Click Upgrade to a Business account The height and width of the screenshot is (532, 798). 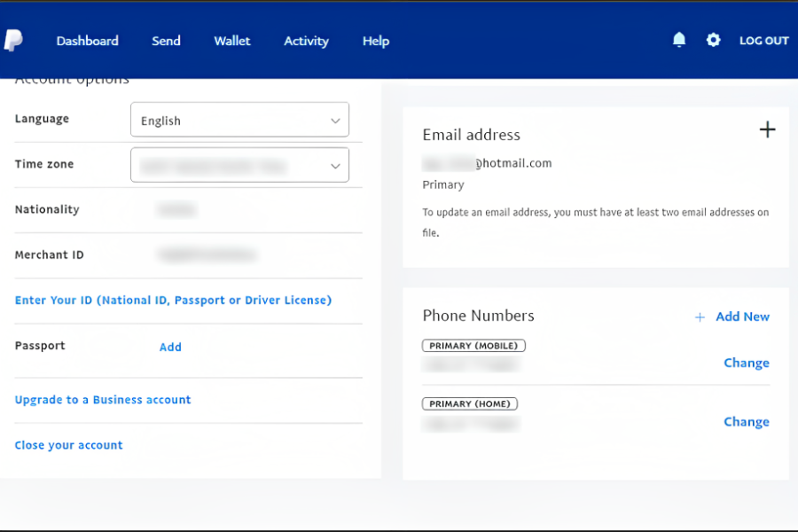click(x=103, y=400)
